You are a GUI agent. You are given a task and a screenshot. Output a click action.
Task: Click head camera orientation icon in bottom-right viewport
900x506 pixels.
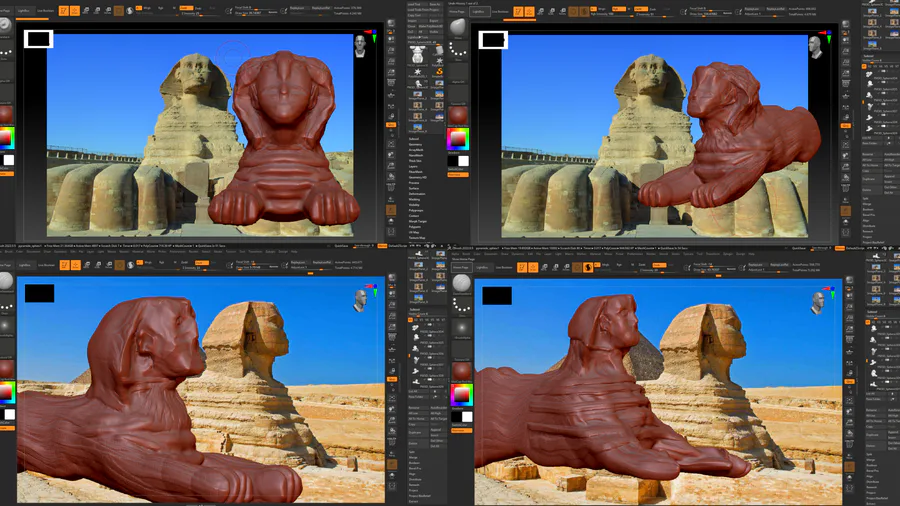coord(818,301)
